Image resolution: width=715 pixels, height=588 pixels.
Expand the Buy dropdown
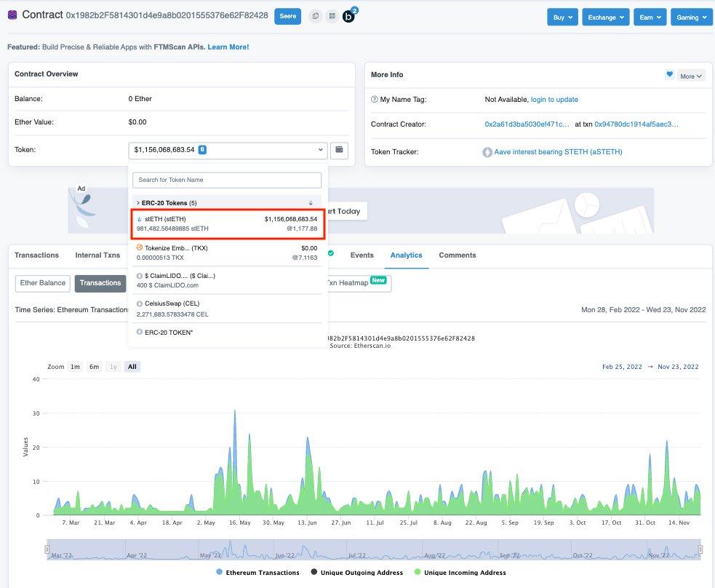(562, 17)
